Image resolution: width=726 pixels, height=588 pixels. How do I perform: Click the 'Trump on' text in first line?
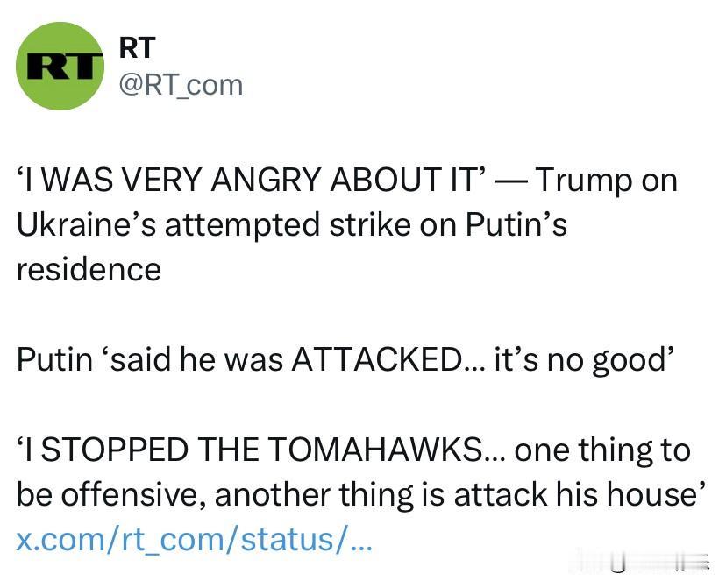607,180
